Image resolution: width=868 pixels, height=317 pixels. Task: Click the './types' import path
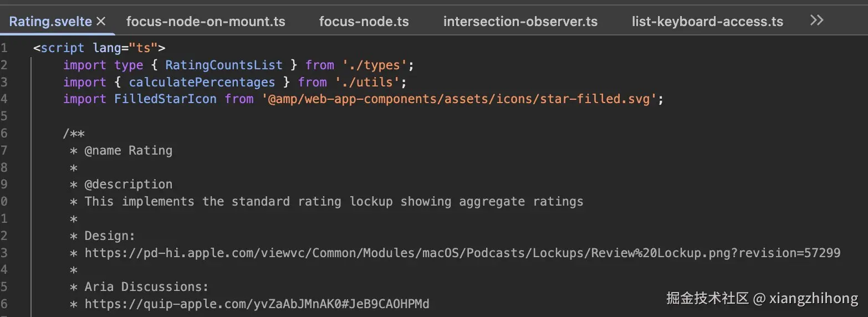click(x=375, y=65)
